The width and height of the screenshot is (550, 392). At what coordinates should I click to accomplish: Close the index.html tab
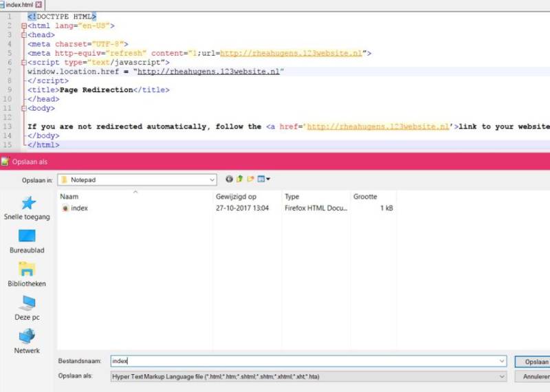[x=38, y=5]
